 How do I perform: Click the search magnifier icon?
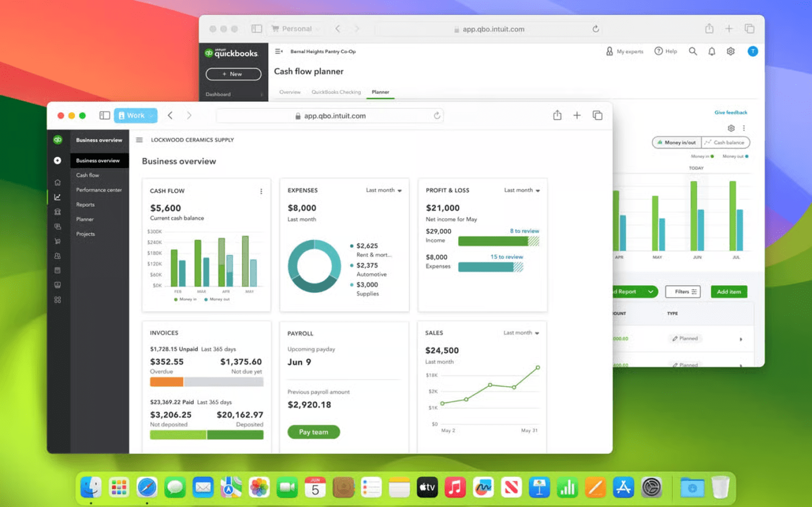(x=692, y=51)
